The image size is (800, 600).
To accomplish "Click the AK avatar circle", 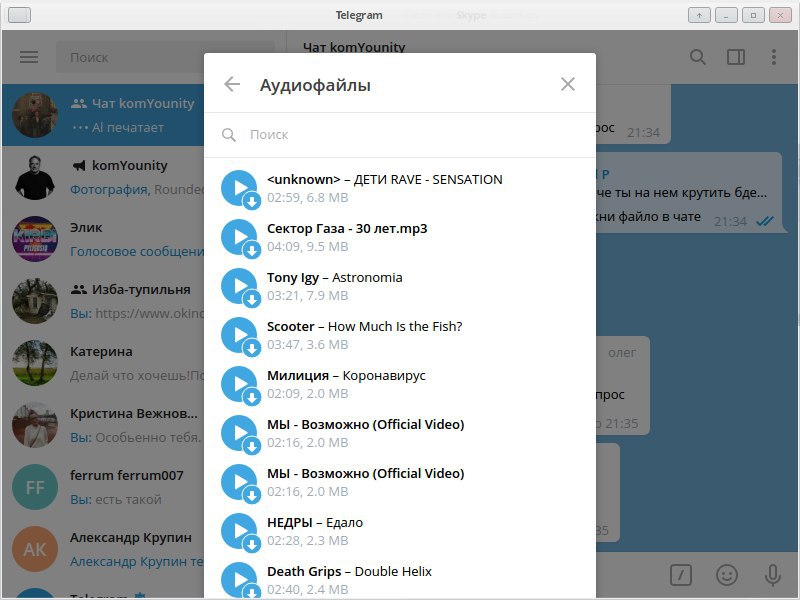I will pos(35,549).
